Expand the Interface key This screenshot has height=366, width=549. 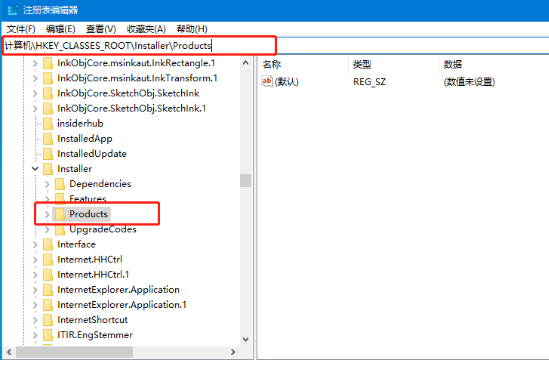(35, 244)
